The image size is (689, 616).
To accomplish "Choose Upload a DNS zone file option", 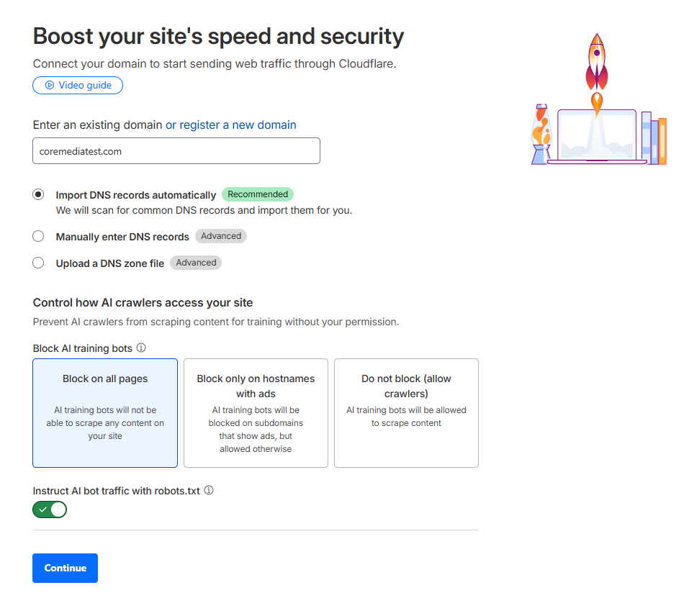I will [38, 263].
